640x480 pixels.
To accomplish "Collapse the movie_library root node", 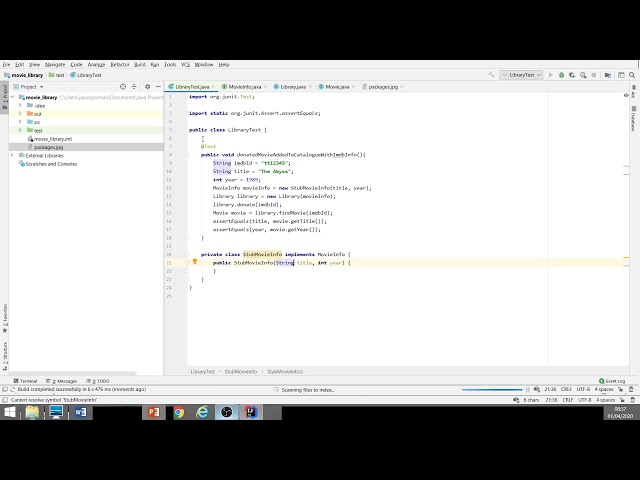I will (12, 97).
